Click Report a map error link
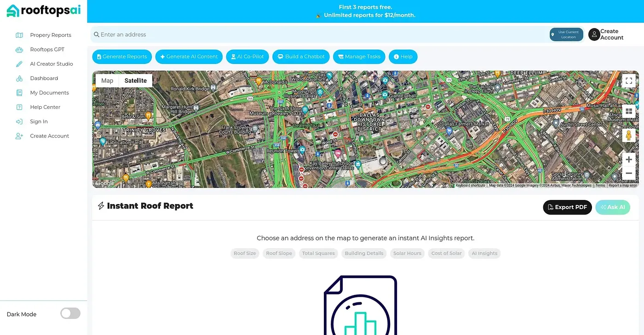This screenshot has width=644, height=335. (x=623, y=186)
